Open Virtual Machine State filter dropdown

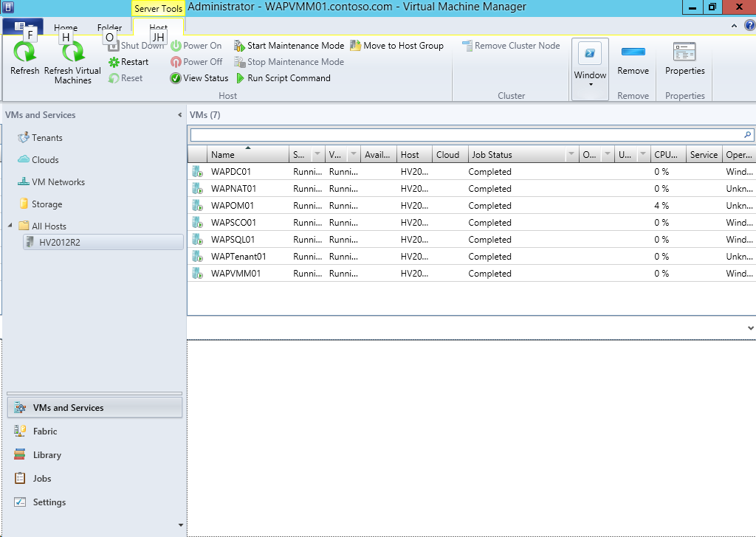tap(354, 154)
